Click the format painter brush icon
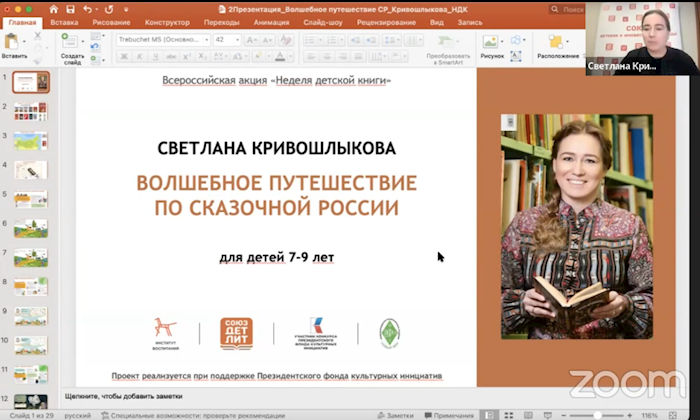This screenshot has width=700, height=420. click(38, 60)
